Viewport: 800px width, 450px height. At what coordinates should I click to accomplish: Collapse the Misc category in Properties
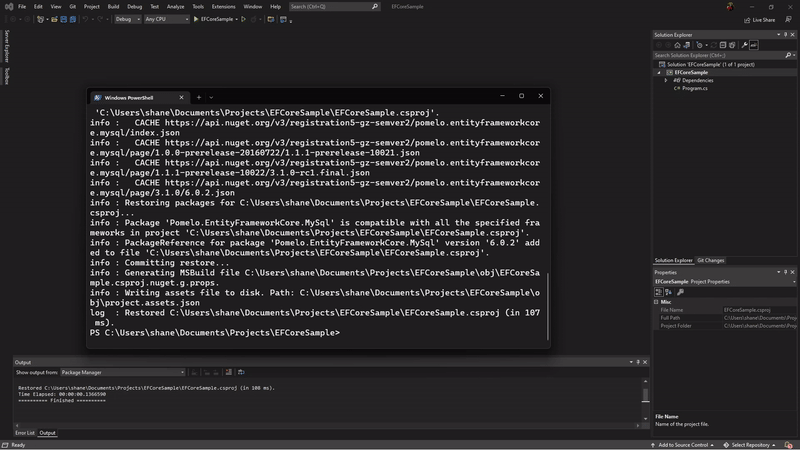(657, 302)
